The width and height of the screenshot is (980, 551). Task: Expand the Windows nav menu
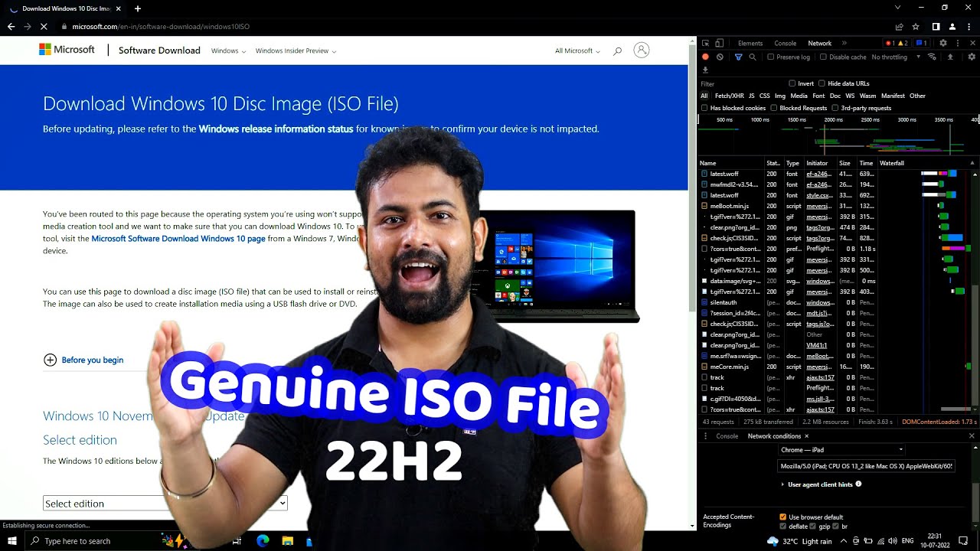228,51
